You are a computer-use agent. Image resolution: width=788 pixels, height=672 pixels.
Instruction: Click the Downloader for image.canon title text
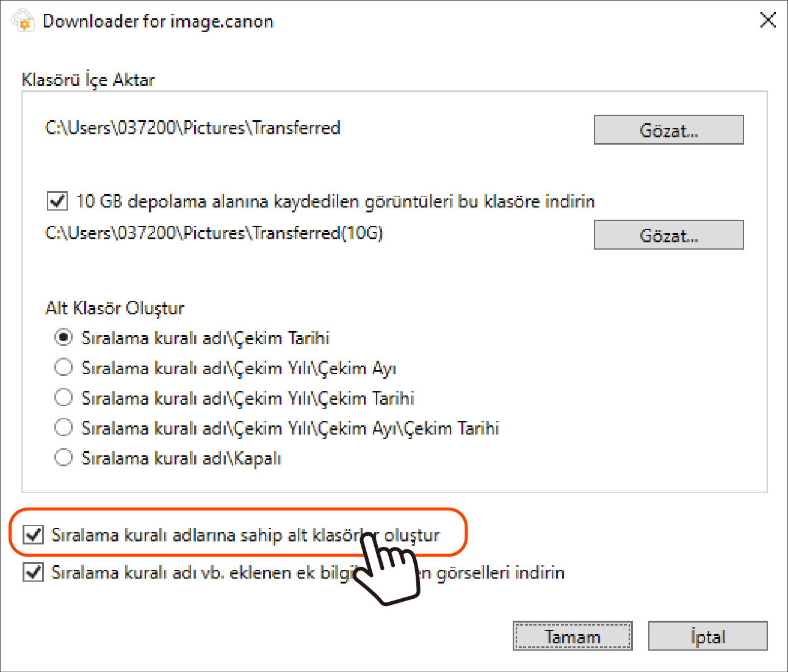point(158,21)
